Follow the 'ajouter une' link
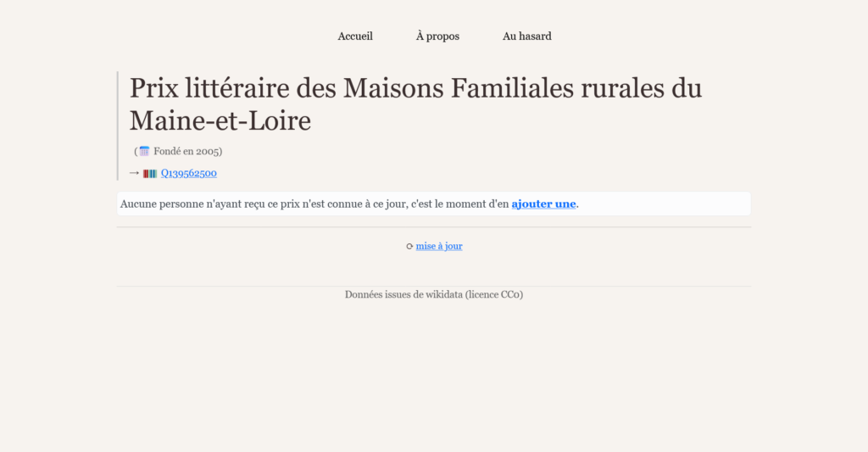This screenshot has height=452, width=868. pyautogui.click(x=543, y=204)
